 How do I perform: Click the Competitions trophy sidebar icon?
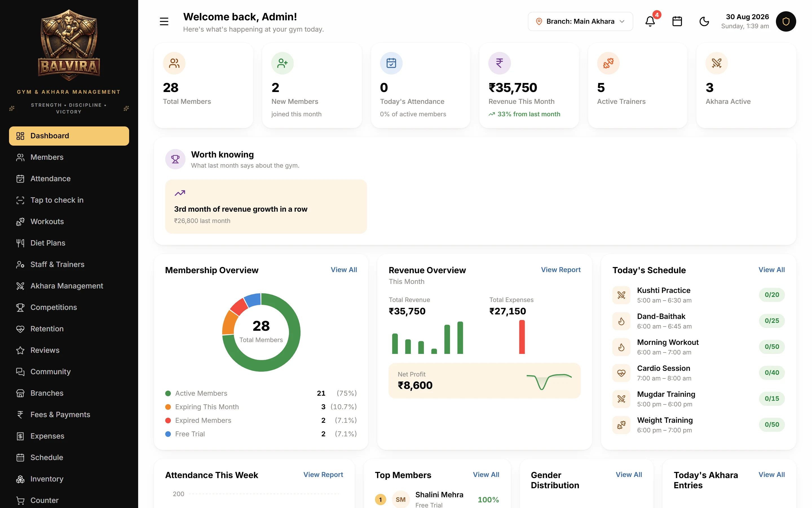[x=20, y=307]
